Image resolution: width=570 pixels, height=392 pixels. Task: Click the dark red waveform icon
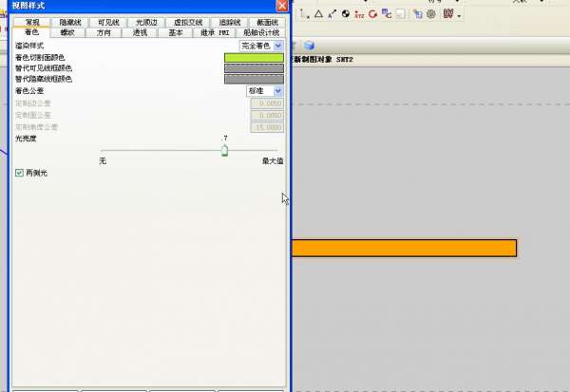[448, 14]
